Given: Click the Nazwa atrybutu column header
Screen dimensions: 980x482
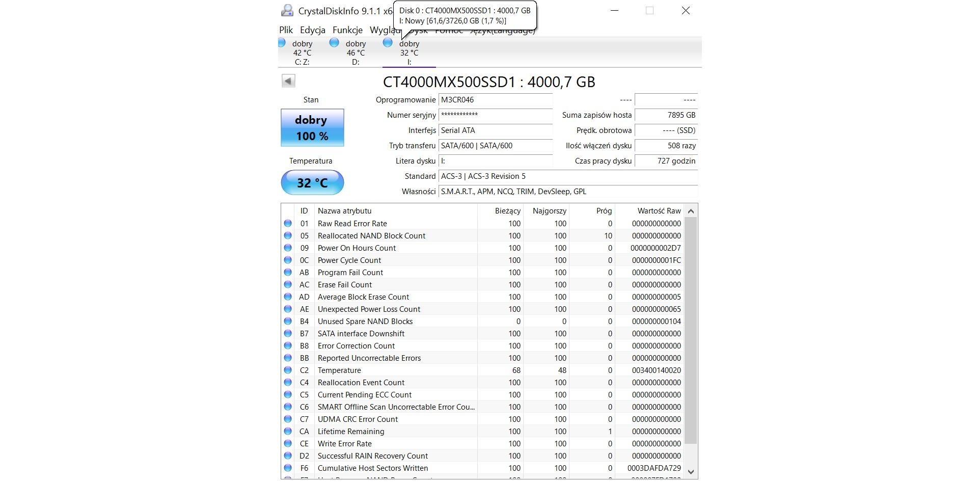Looking at the screenshot, I should [x=344, y=211].
